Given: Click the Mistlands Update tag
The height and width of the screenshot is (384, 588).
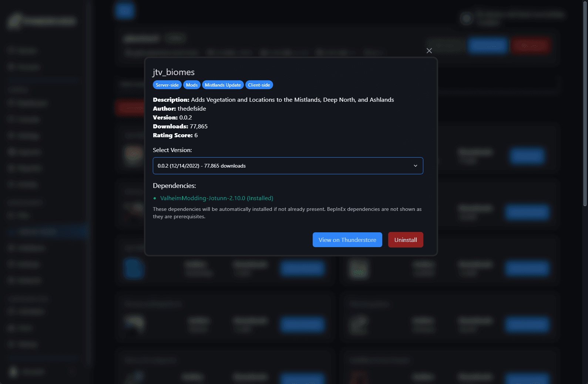Looking at the screenshot, I should [223, 85].
